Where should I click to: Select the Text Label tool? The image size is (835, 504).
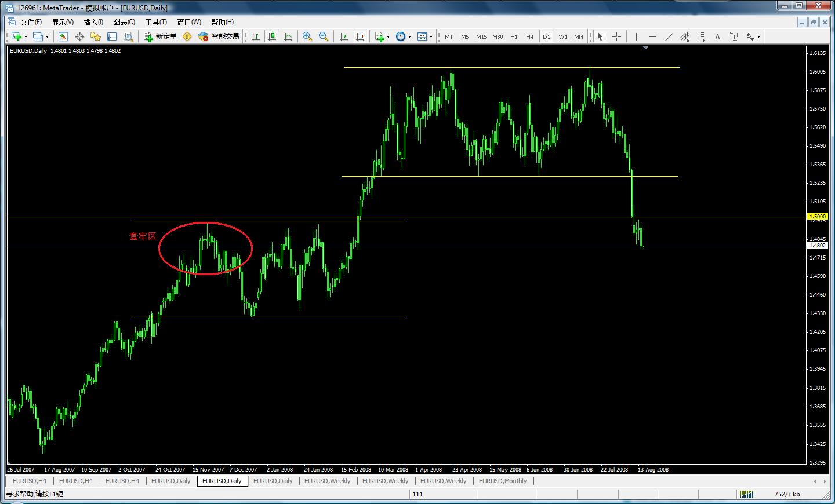click(x=734, y=36)
